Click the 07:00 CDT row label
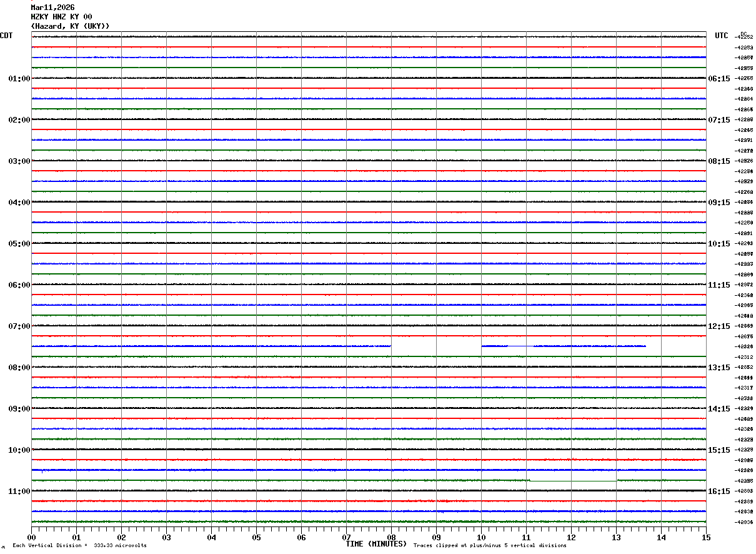The width and height of the screenshot is (756, 554). 19,326
